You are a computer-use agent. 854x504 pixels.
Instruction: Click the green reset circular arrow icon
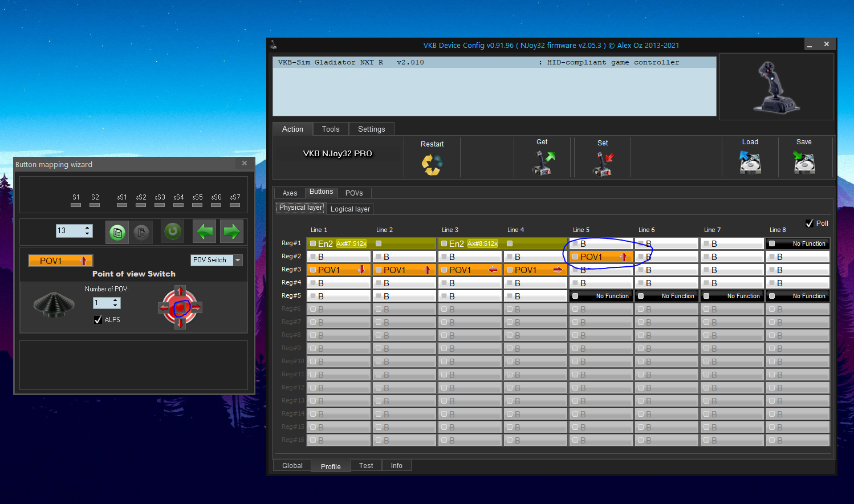[x=172, y=231]
